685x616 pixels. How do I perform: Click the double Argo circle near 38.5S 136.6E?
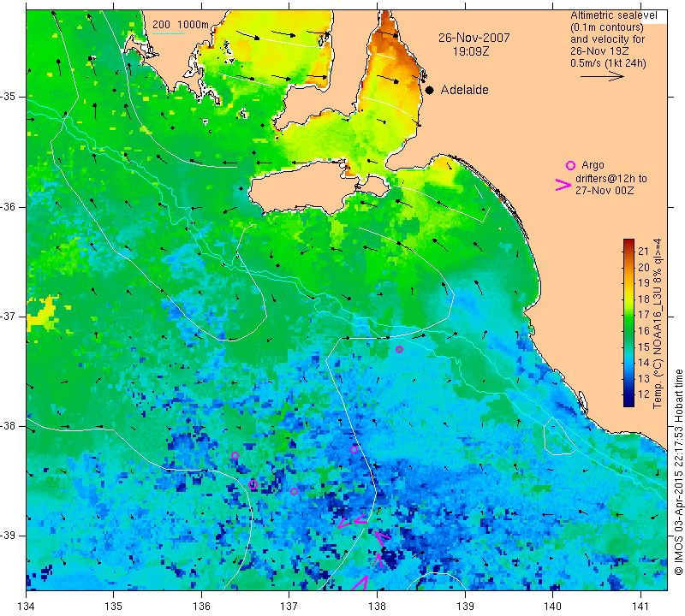click(x=253, y=484)
